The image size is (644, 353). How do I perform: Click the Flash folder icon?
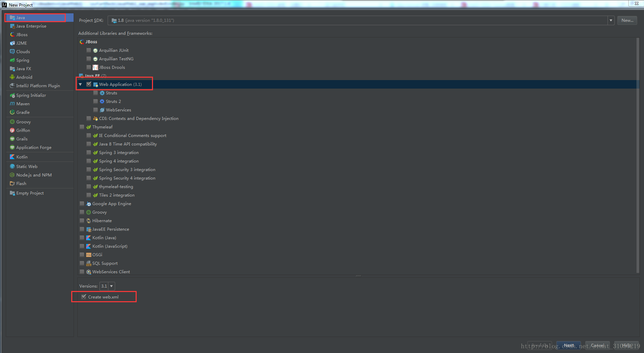point(12,183)
